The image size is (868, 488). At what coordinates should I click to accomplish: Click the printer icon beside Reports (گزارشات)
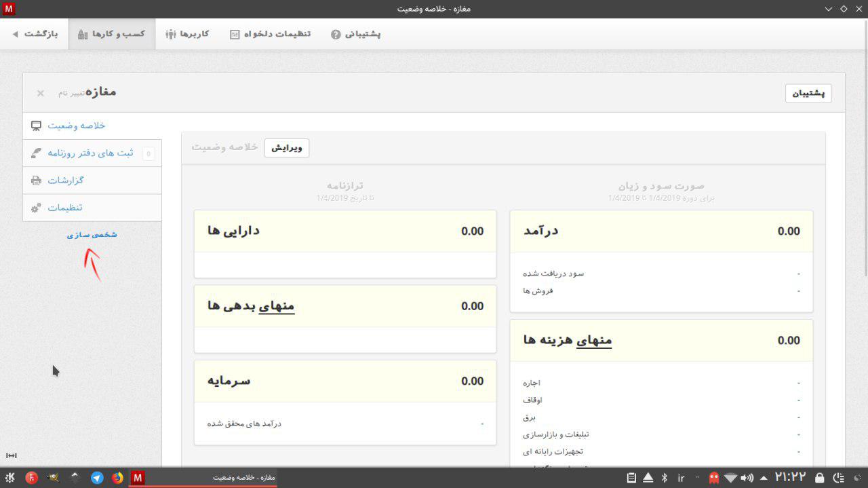[x=36, y=181]
